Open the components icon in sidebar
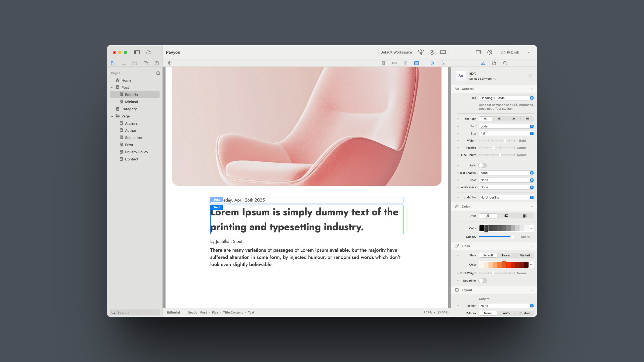 click(x=157, y=63)
